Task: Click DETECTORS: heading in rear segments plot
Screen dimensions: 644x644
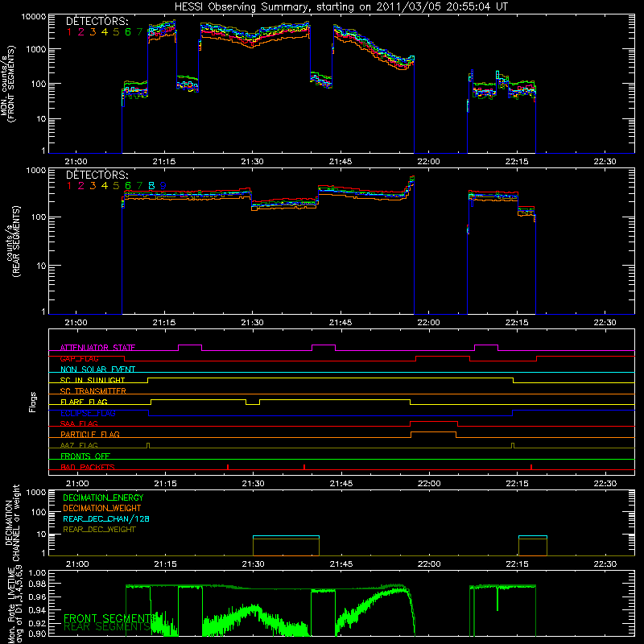Action: (97, 175)
